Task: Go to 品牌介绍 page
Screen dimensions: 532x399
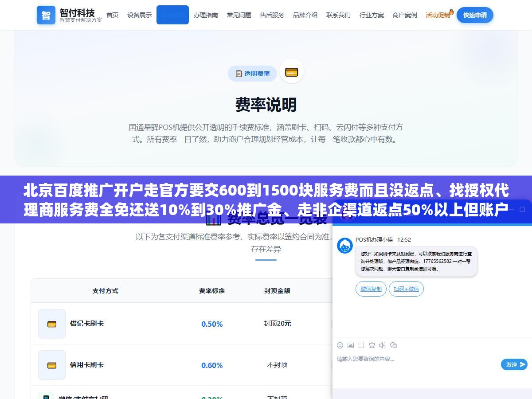Action: [305, 15]
